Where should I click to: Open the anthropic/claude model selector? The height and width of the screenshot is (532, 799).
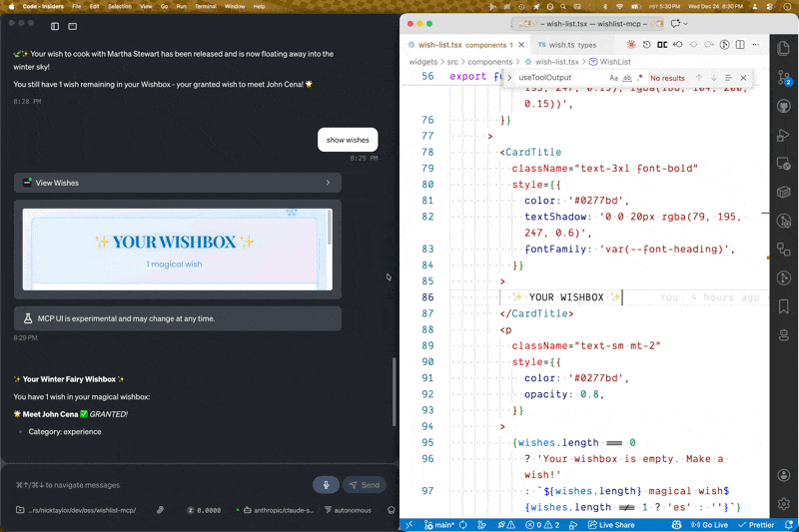click(279, 510)
